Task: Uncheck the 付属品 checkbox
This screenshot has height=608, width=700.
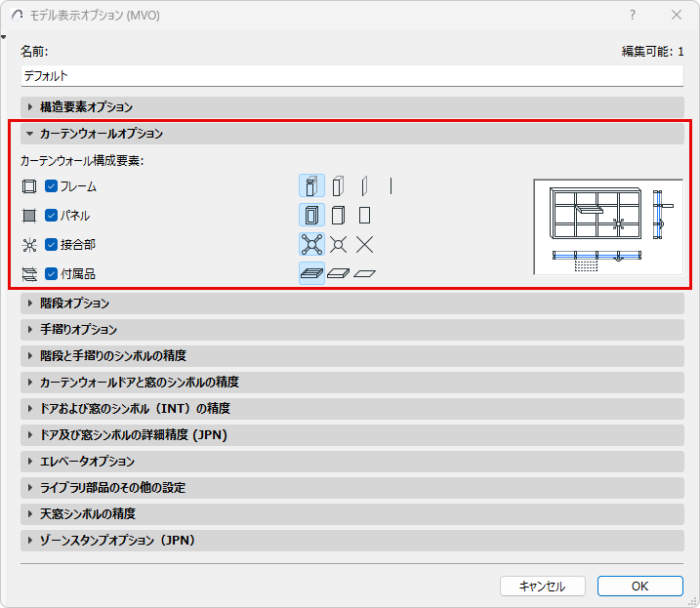Action: 52,273
